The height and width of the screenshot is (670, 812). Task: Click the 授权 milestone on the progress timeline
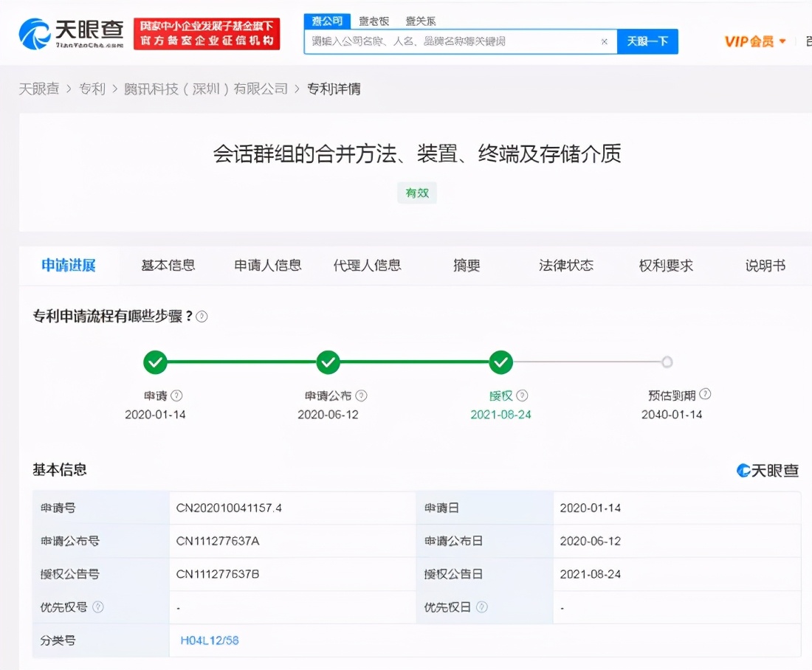pos(500,362)
